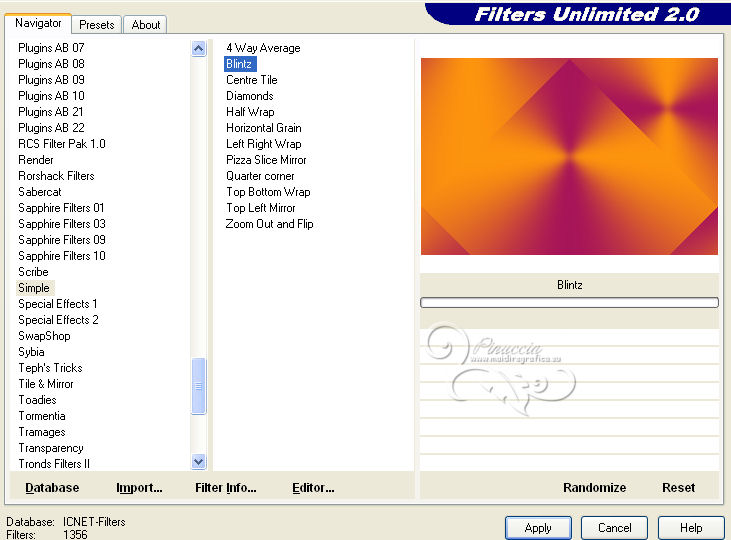Switch to the Navigator tab
This screenshot has width=731, height=540.
tap(38, 23)
